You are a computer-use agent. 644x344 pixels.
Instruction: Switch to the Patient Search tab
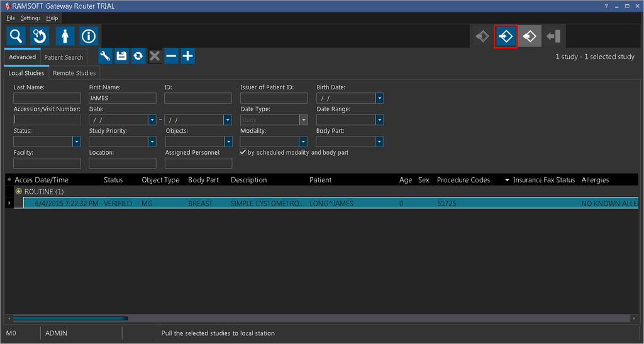[x=64, y=57]
